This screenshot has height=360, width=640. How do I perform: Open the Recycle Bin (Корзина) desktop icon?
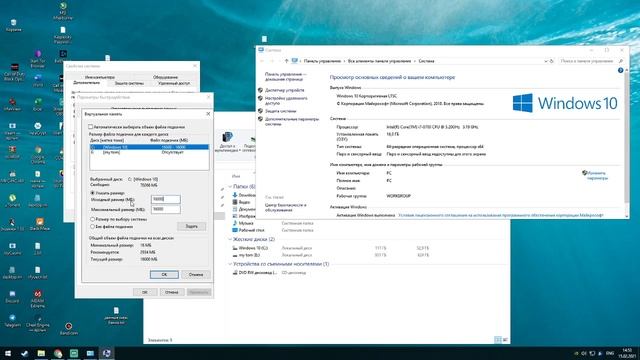click(13, 24)
